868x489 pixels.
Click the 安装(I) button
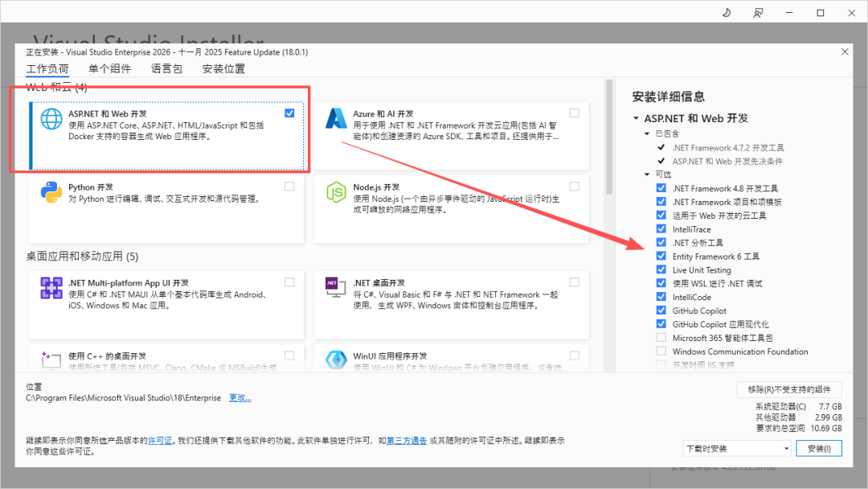tap(818, 447)
